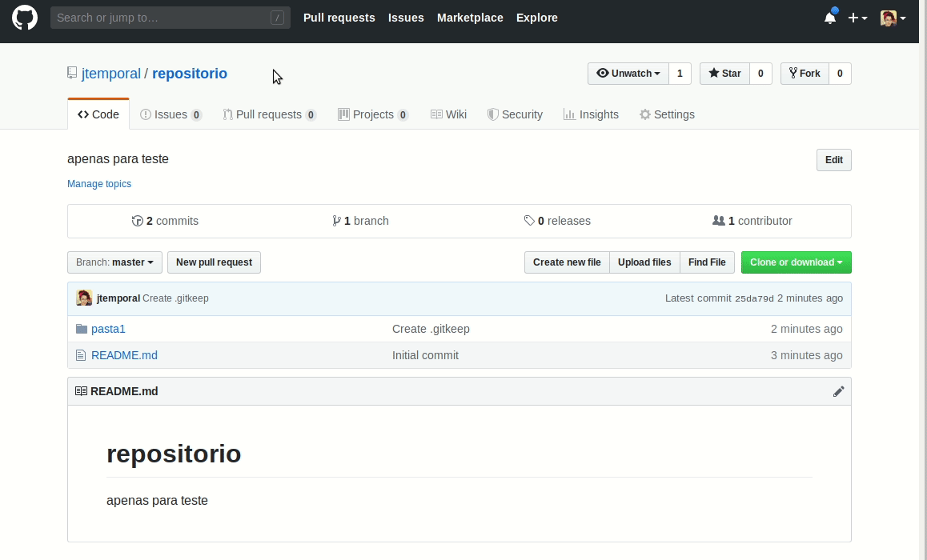Open Pull requests in top navigation
The image size is (927, 560).
coord(339,18)
